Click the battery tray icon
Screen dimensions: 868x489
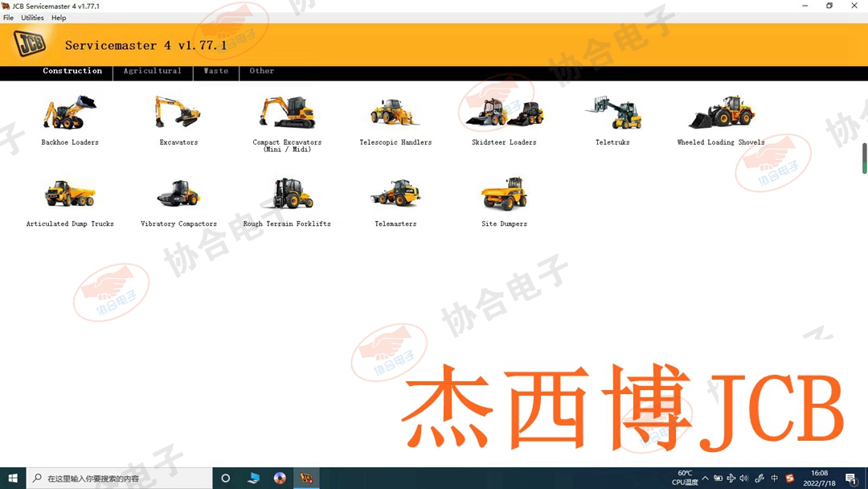click(x=718, y=478)
